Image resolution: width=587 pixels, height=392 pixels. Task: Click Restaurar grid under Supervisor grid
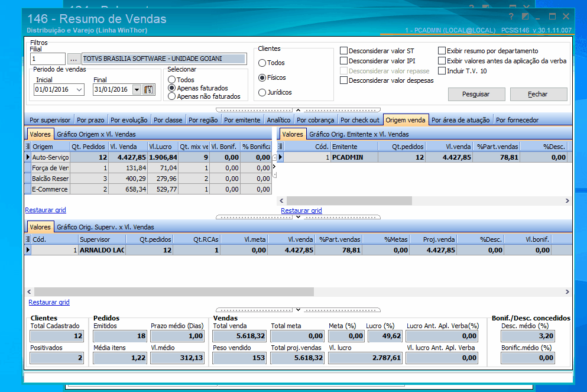point(49,302)
